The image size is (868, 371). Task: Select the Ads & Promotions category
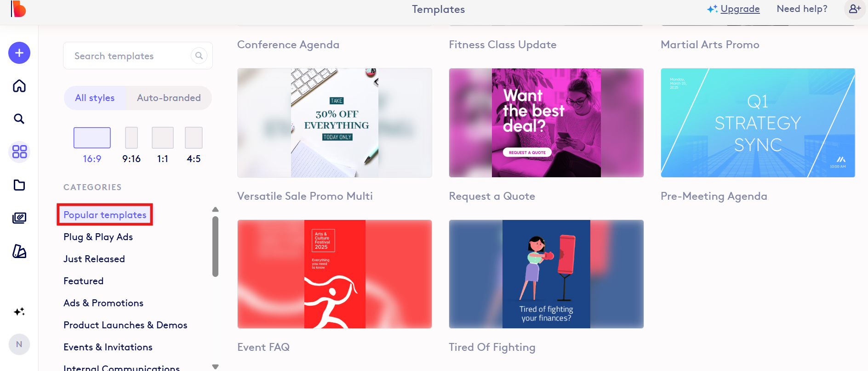point(103,303)
